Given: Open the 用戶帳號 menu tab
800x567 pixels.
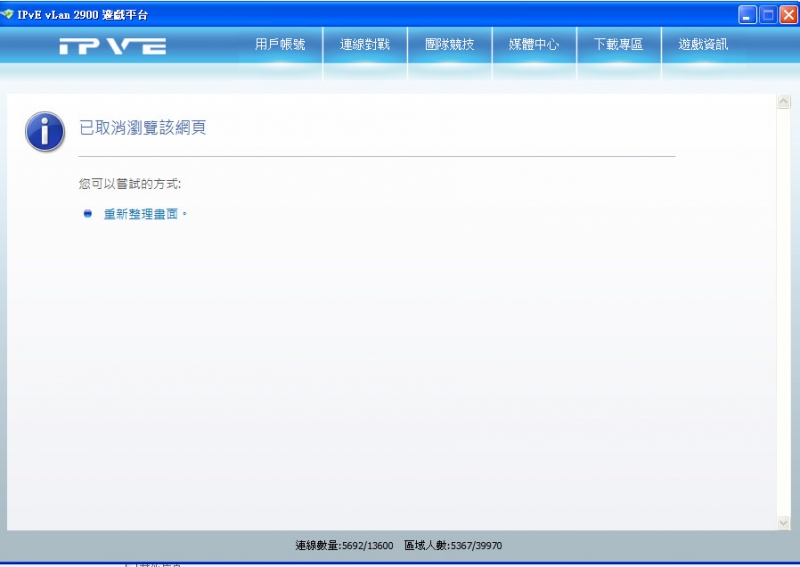Looking at the screenshot, I should coord(280,45).
